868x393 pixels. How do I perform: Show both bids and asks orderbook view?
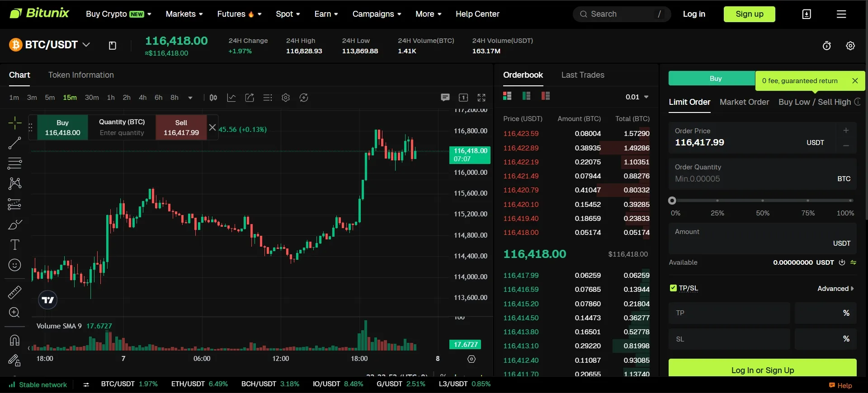(507, 96)
